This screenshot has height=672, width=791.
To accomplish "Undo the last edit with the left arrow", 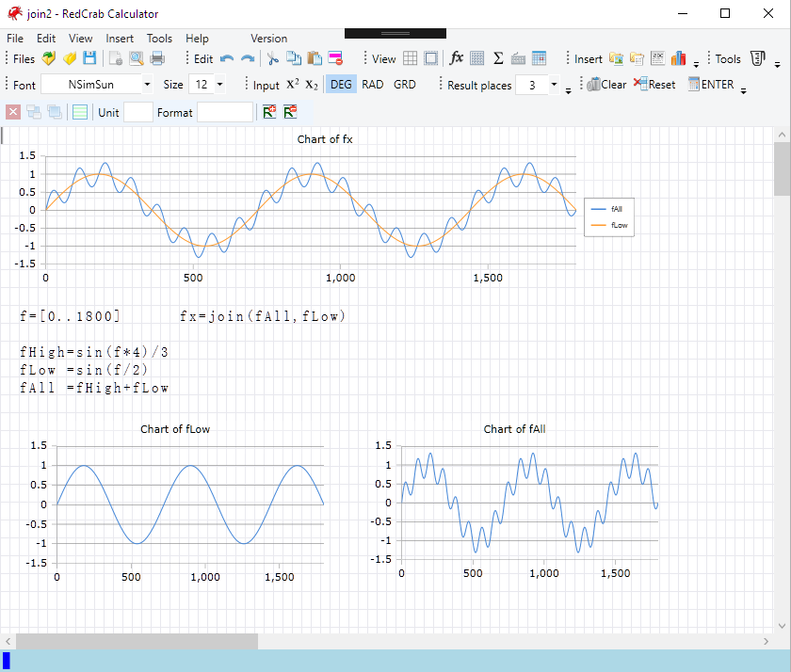I will [227, 59].
